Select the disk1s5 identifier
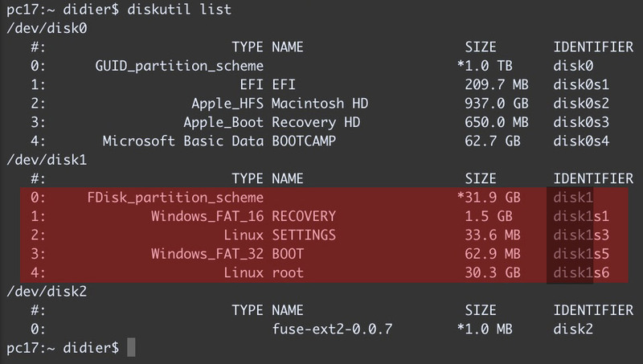The width and height of the screenshot is (643, 364). point(581,254)
